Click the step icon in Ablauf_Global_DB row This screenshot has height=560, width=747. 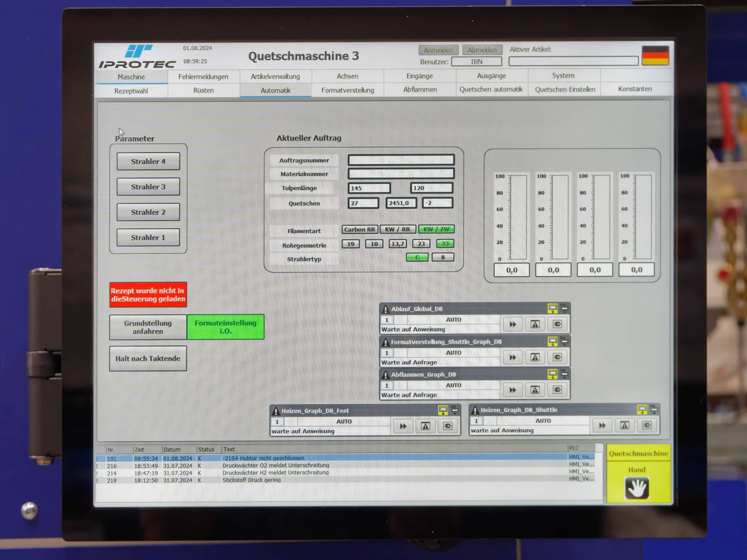[x=557, y=324]
